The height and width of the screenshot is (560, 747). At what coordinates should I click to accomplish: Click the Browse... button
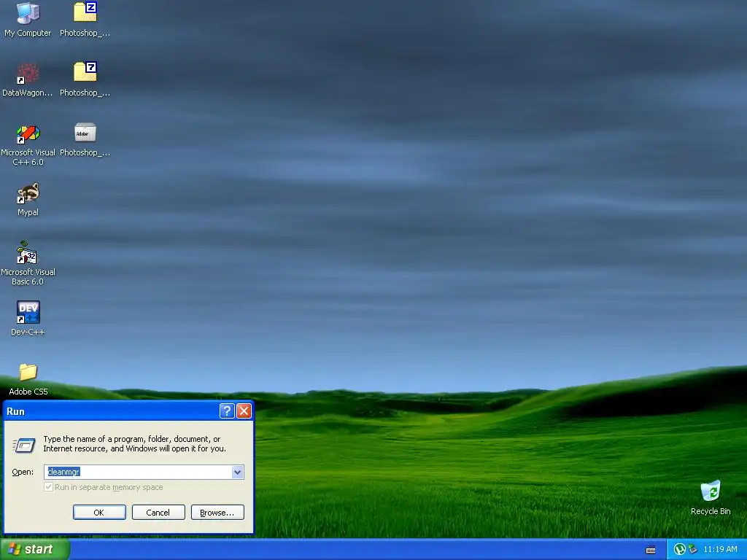[217, 513]
